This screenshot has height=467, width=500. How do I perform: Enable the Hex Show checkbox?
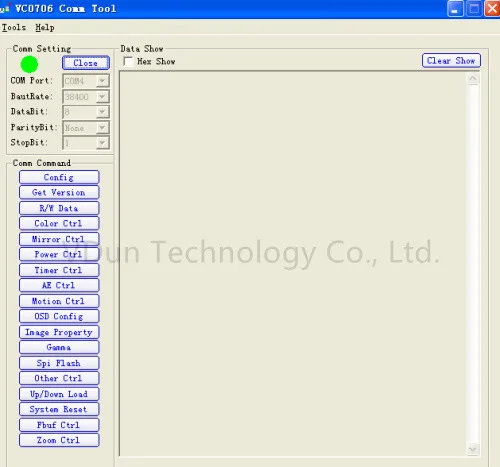click(x=128, y=62)
